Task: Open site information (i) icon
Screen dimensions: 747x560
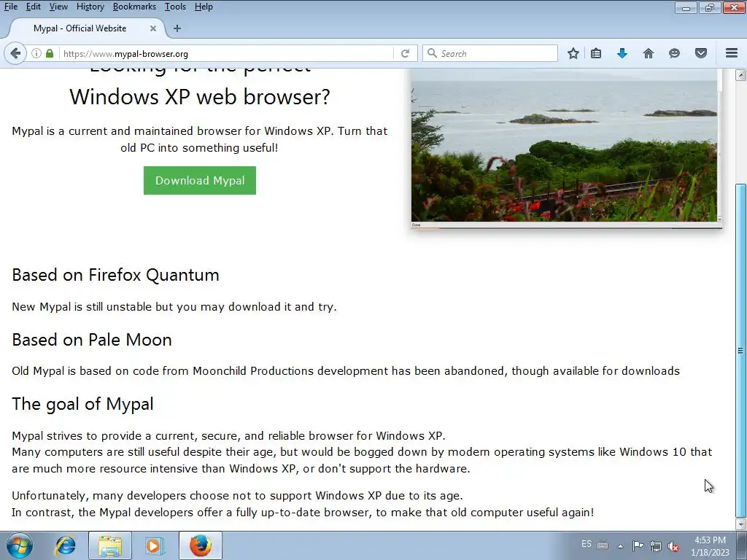Action: click(36, 53)
